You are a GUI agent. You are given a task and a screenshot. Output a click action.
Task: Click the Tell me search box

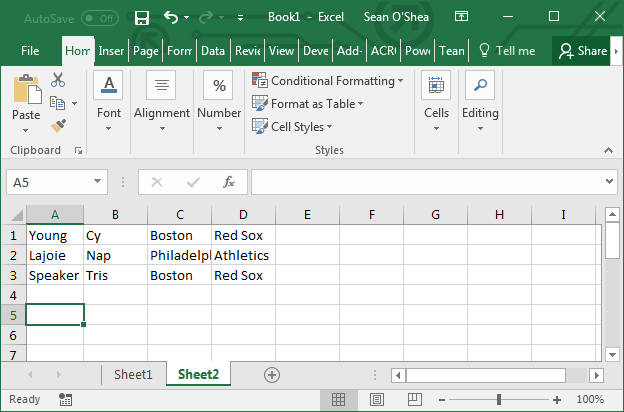coord(507,51)
